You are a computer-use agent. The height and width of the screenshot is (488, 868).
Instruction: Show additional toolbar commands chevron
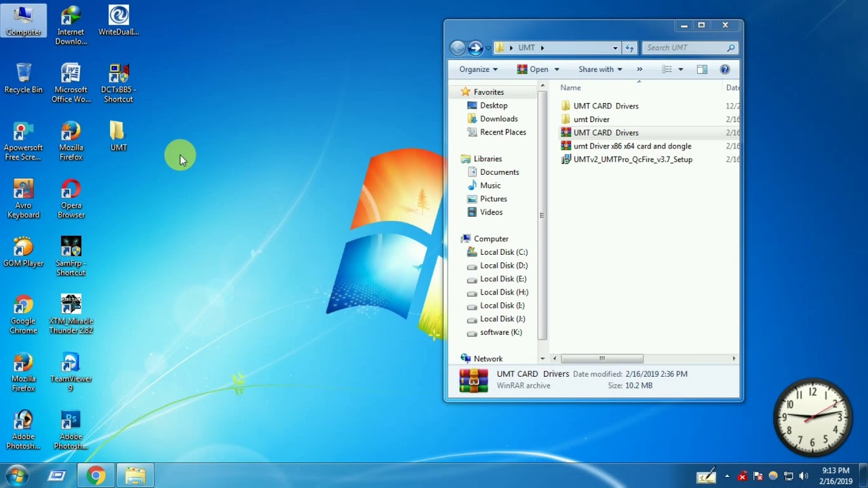tap(639, 69)
